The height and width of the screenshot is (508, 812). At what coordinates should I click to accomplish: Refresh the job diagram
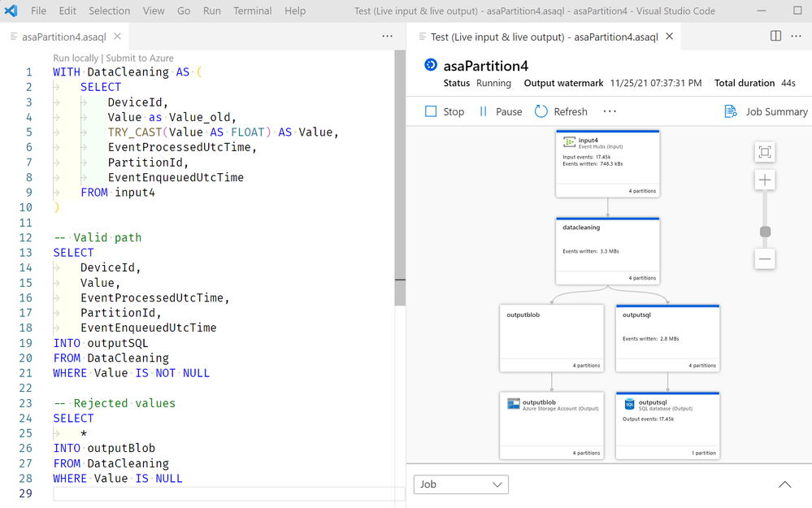(562, 111)
